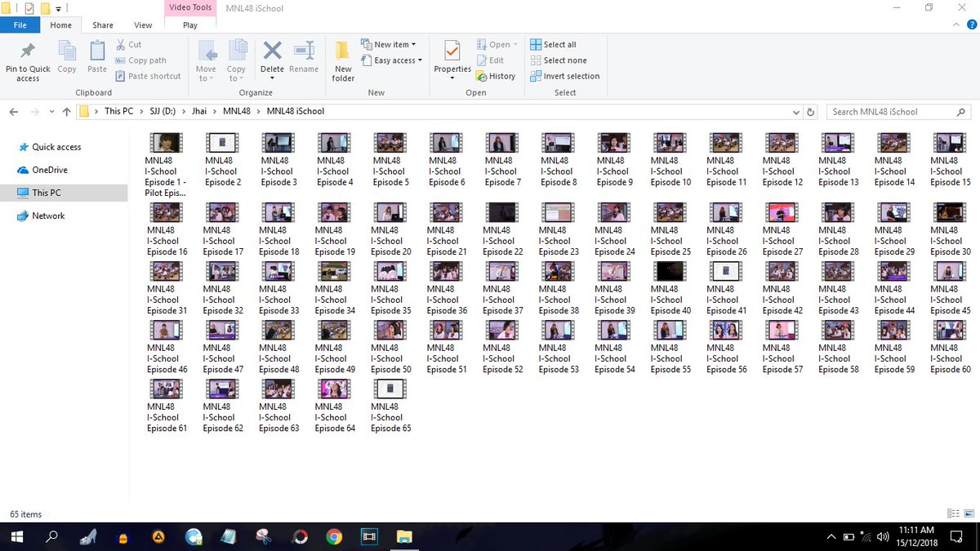Click Invert selection in ribbon
The width and height of the screenshot is (980, 551).
click(x=565, y=76)
